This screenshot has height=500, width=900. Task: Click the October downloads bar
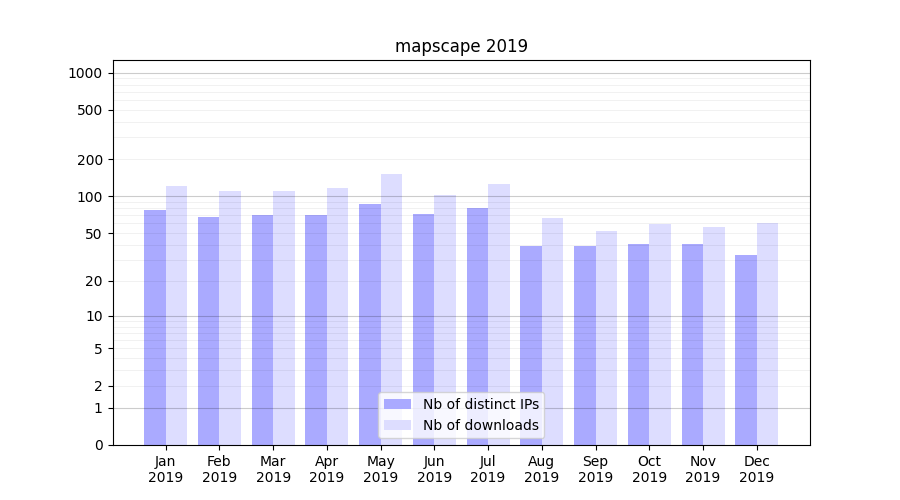click(660, 334)
